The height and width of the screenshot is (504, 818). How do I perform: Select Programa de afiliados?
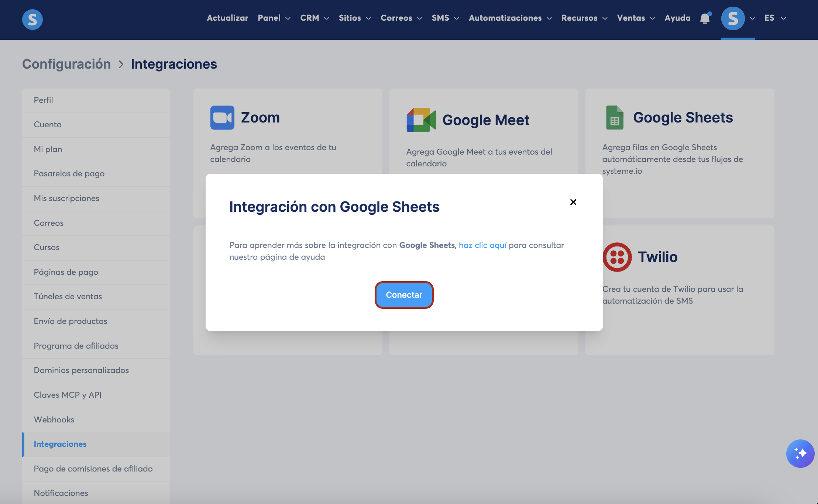tap(96, 346)
